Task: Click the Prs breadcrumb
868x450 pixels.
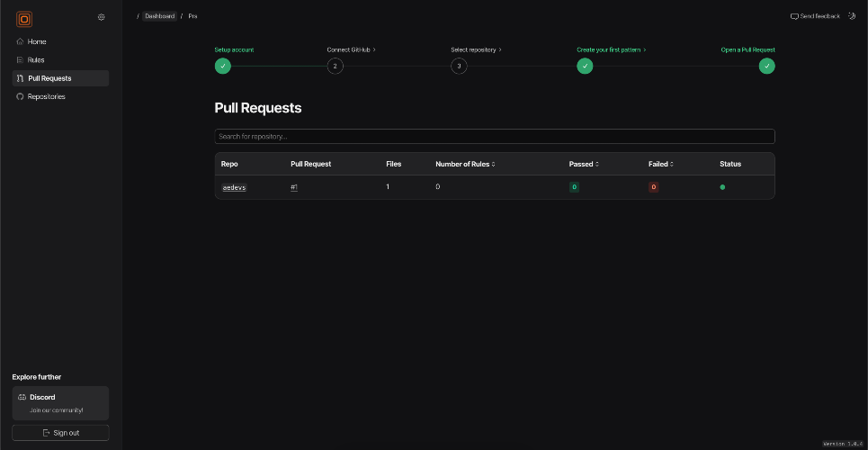Action: coord(192,16)
